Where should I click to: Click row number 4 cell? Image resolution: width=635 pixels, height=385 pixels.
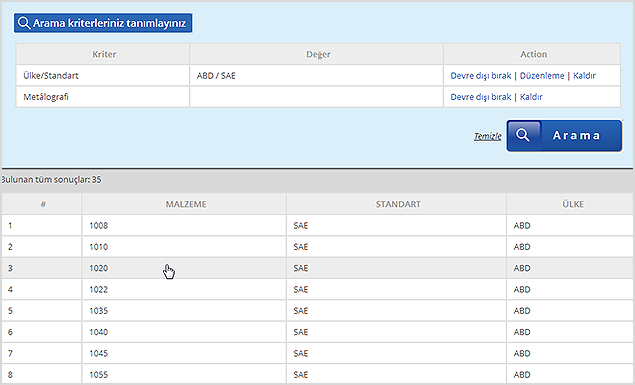pos(42,289)
